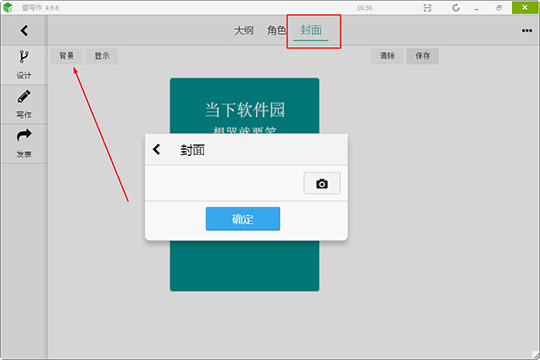Click the camera icon to pick image
540x360 pixels.
tap(322, 183)
